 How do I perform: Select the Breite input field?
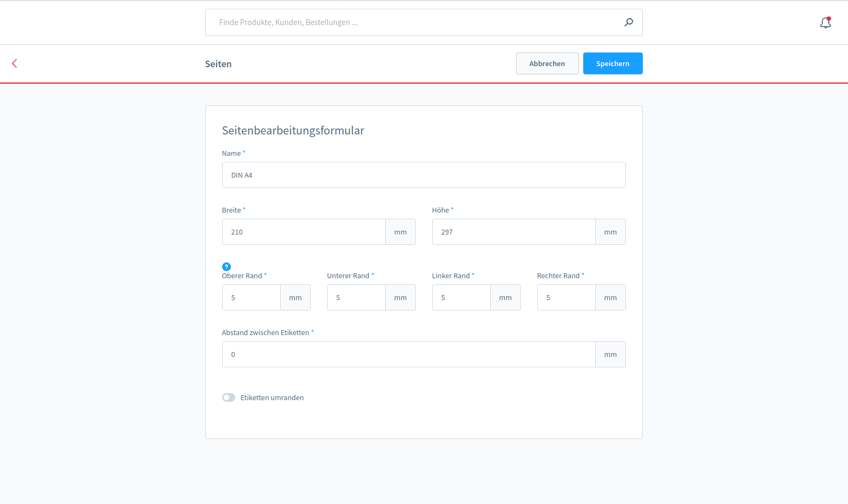304,232
